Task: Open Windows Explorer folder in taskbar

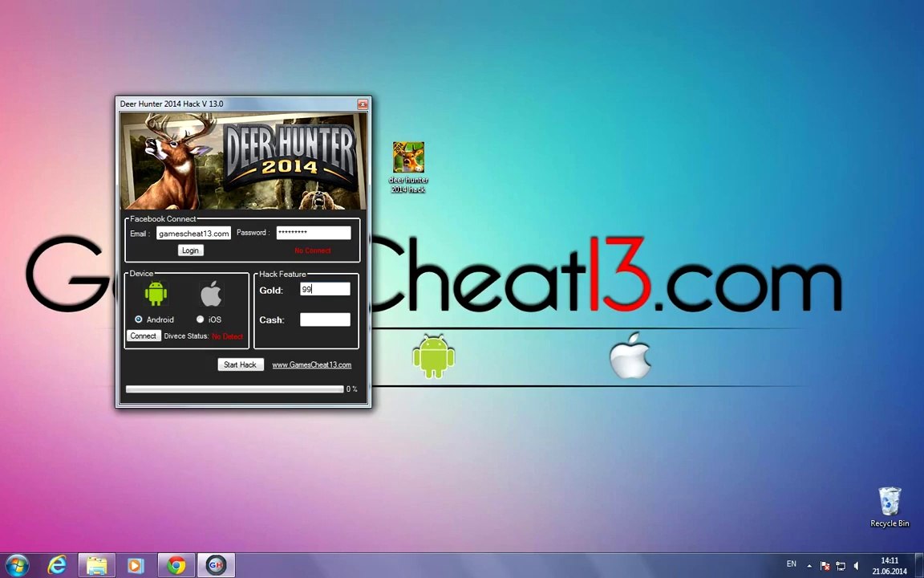Action: pos(96,566)
